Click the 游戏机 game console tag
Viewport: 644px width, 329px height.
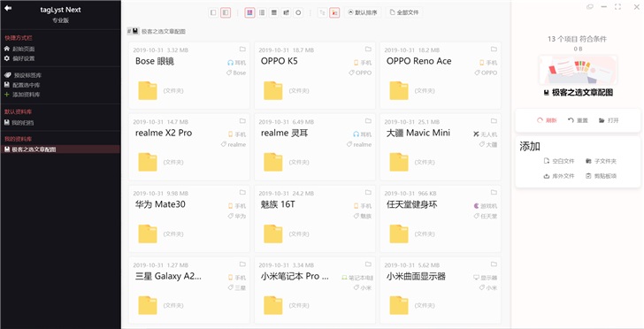tap(486, 206)
